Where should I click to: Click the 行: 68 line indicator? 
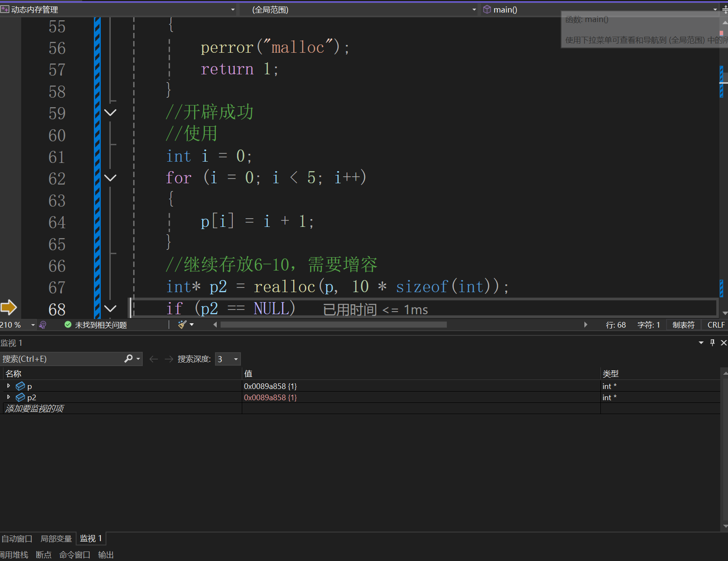[616, 325]
